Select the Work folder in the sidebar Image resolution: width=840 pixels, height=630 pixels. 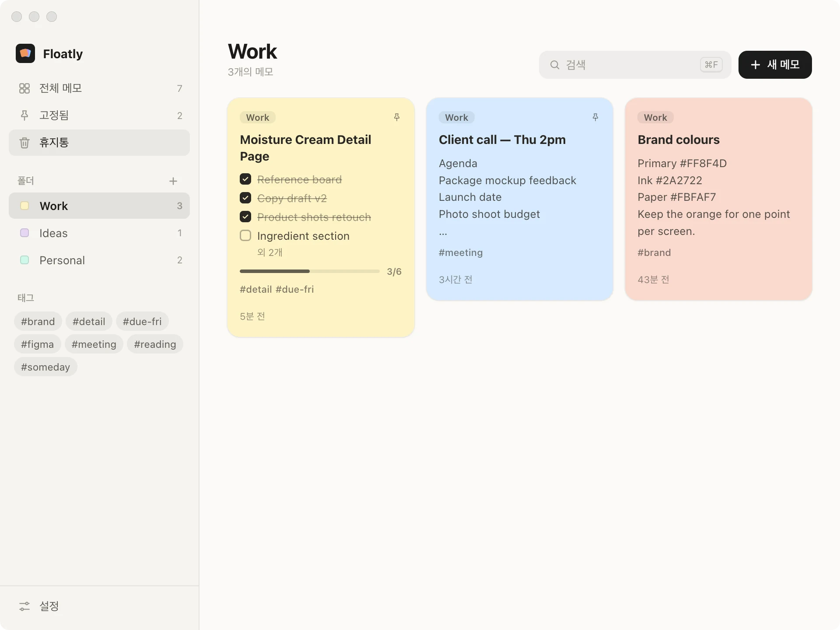pos(99,206)
